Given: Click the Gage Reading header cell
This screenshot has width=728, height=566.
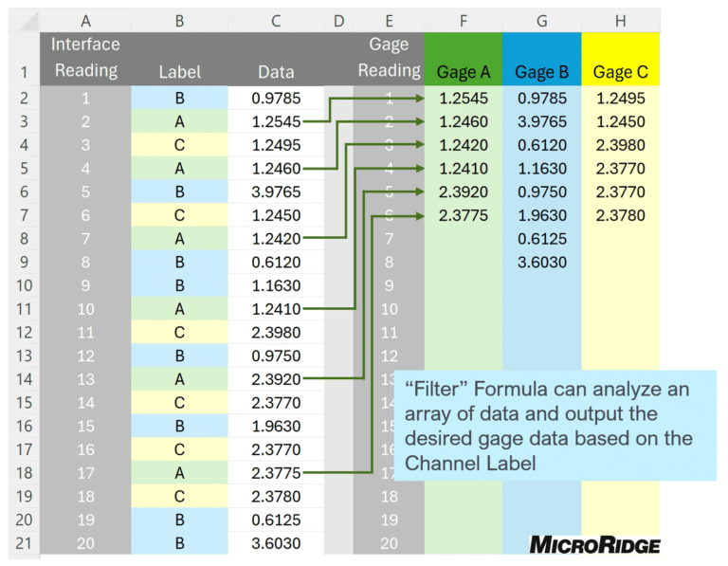Looking at the screenshot, I should coord(389,59).
